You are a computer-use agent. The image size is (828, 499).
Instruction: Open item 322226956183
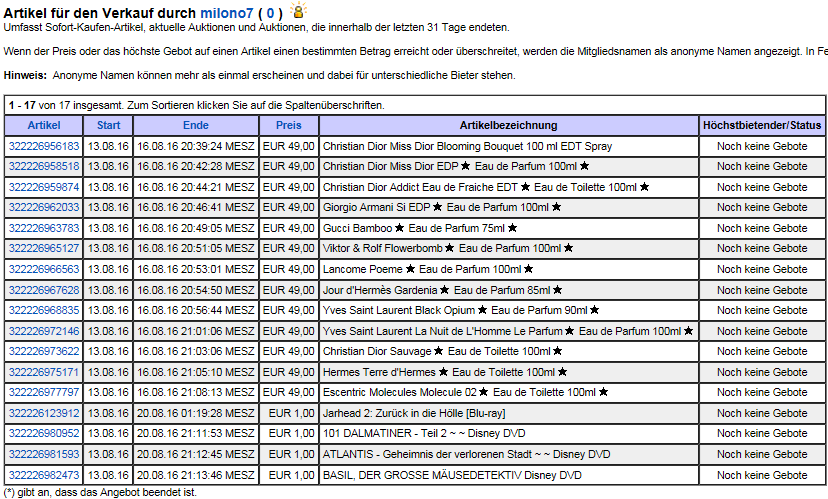[44, 146]
